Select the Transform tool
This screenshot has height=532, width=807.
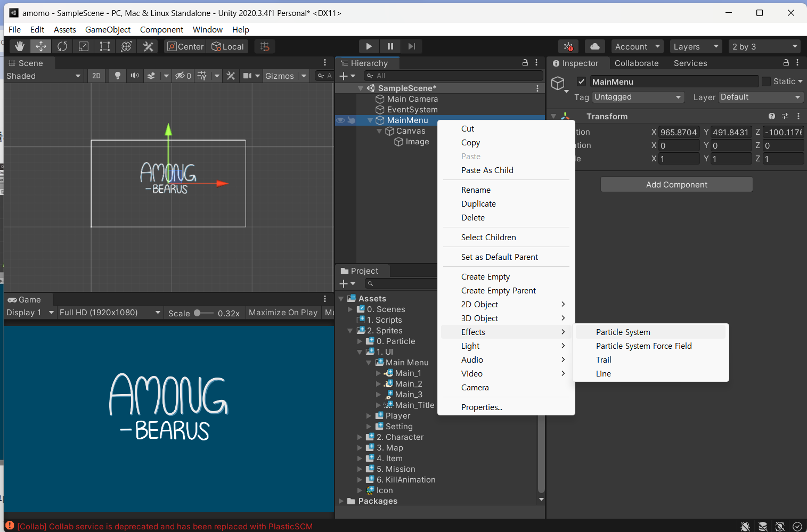coord(126,46)
